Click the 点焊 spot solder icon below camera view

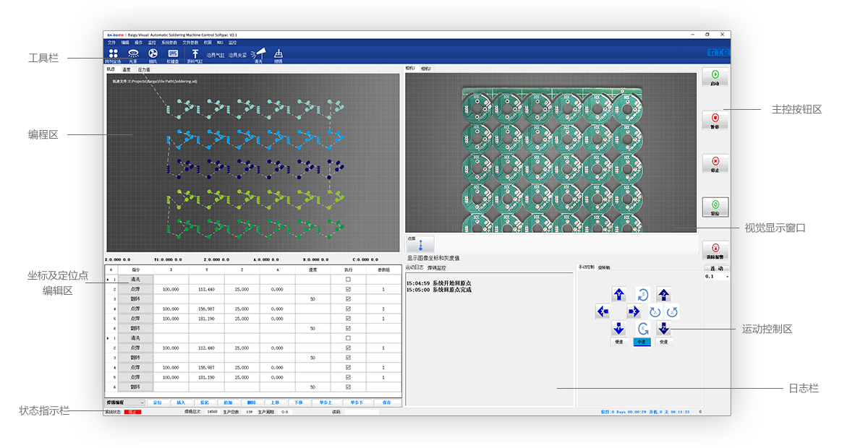420,244
